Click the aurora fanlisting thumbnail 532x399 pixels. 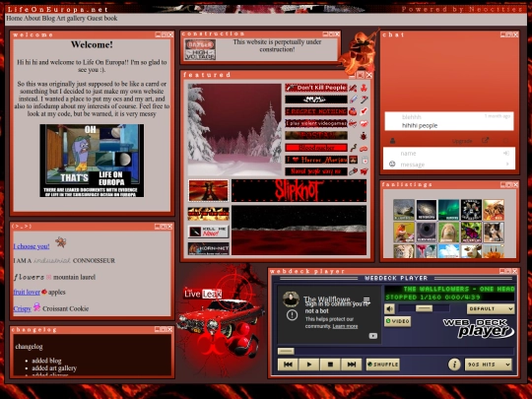click(x=448, y=210)
